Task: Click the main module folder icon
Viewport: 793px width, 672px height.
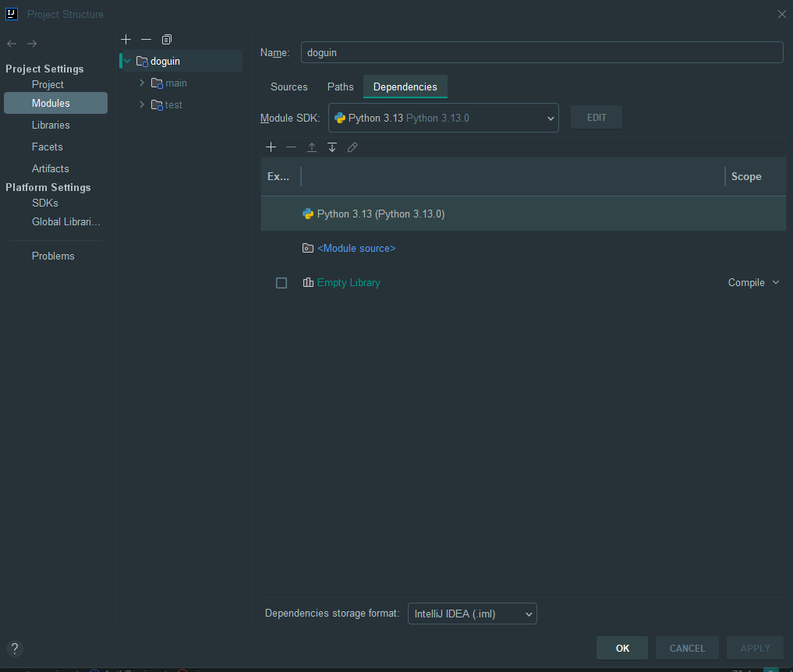Action: [x=157, y=83]
